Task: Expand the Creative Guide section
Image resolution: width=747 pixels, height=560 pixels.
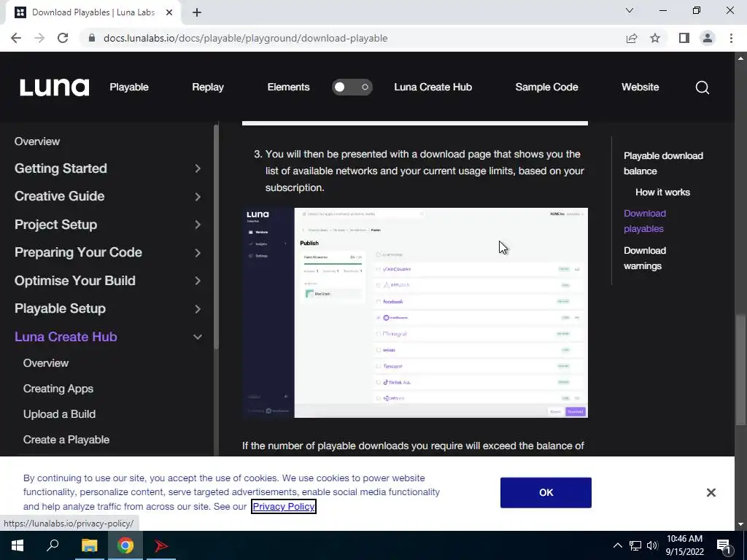Action: [198, 197]
